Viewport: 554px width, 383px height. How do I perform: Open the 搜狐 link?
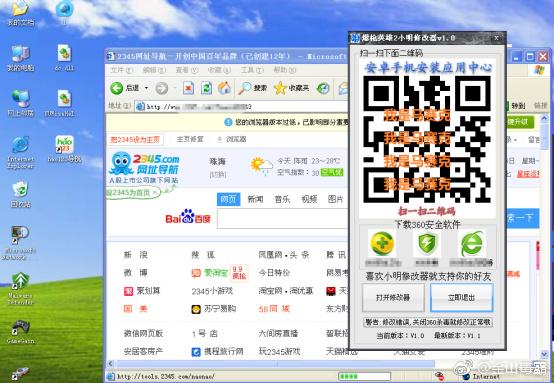click(x=203, y=255)
